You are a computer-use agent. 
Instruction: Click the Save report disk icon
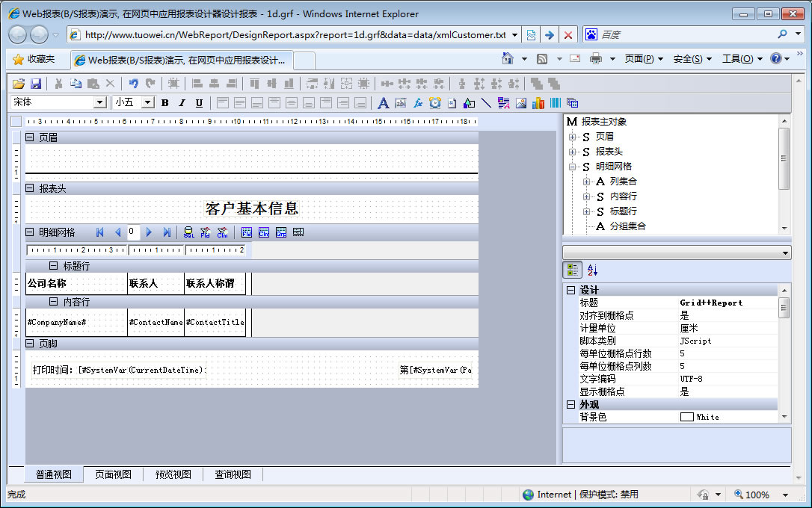click(x=35, y=84)
